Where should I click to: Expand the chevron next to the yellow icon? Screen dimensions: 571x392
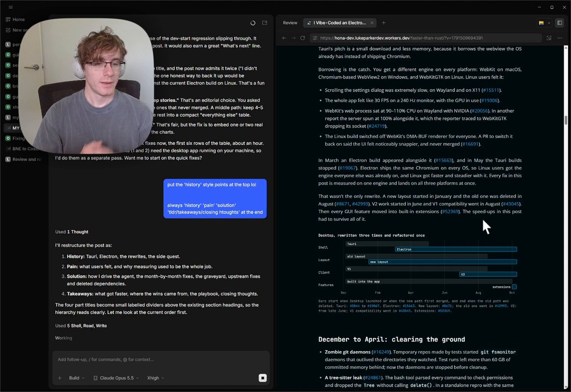(549, 23)
